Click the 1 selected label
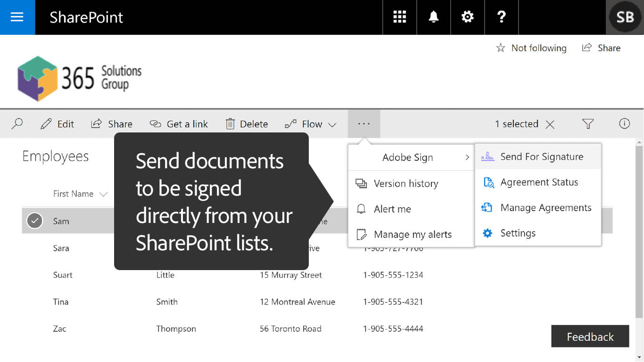 [x=517, y=124]
